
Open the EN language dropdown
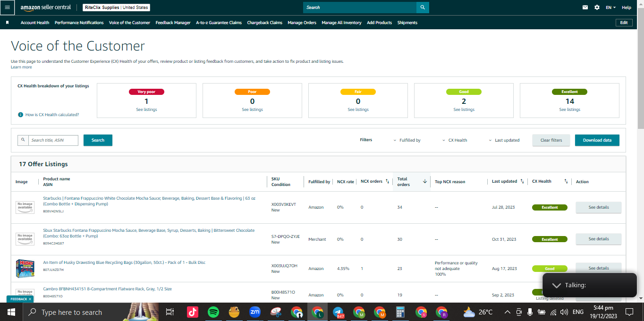[x=611, y=8]
